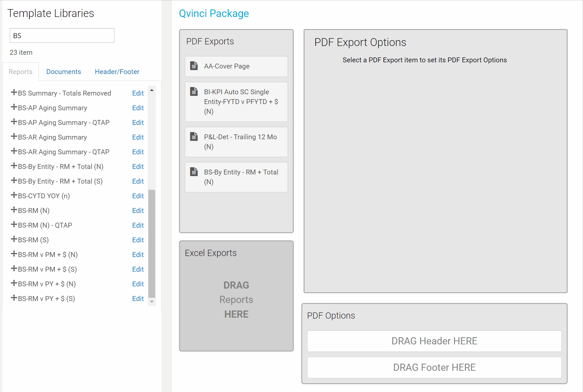Click the move icon for BS-CYTD YOY (n)

[x=14, y=195]
